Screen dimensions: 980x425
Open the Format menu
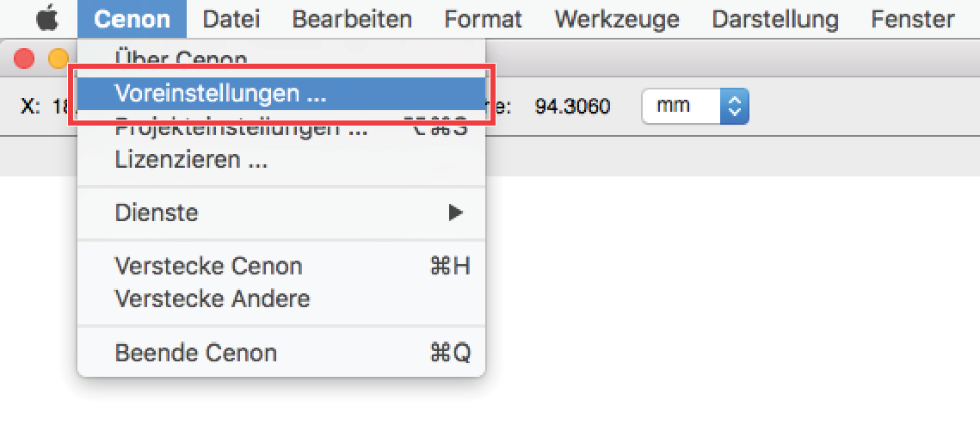coord(484,20)
